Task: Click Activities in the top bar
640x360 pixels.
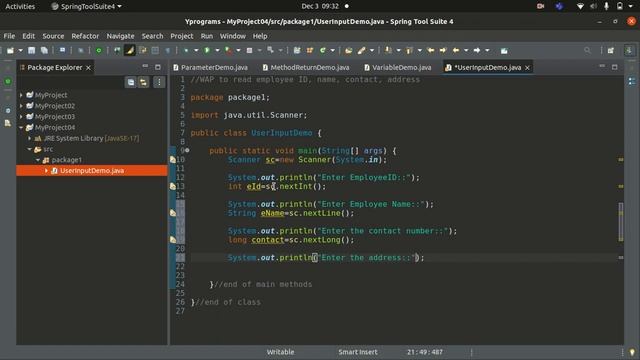Action: click(20, 7)
